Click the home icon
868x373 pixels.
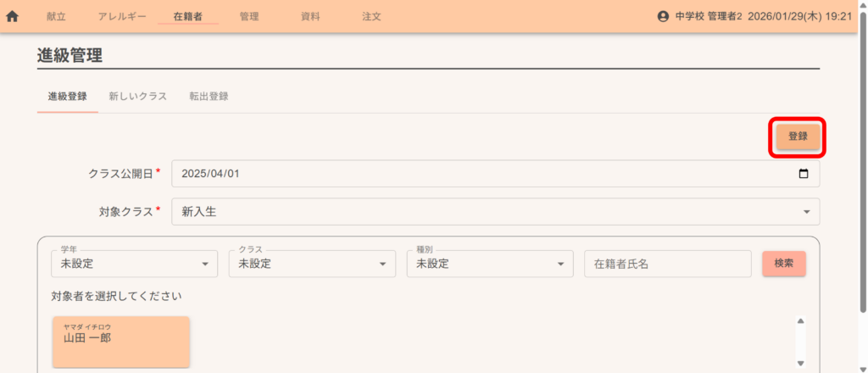click(13, 16)
